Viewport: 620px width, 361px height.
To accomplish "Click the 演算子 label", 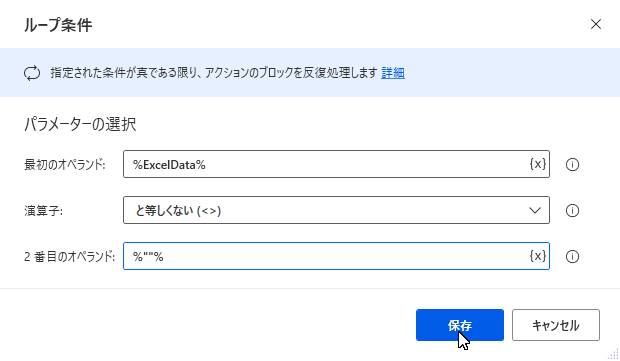I will (43, 210).
